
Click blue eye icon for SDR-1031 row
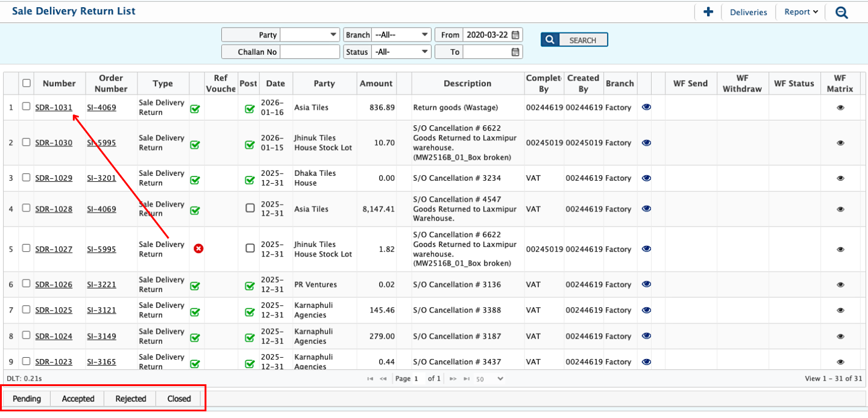[x=646, y=107]
